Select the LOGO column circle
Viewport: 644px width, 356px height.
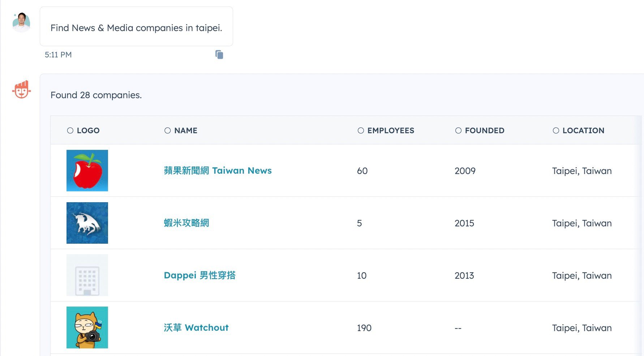click(x=70, y=130)
